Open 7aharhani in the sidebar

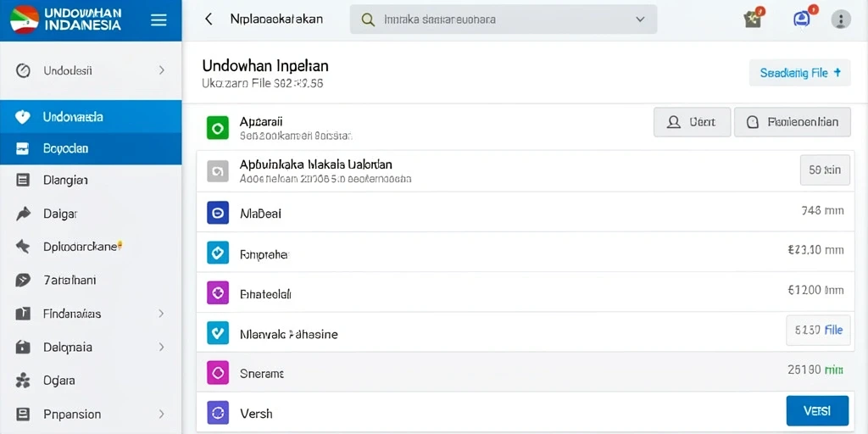[91, 280]
